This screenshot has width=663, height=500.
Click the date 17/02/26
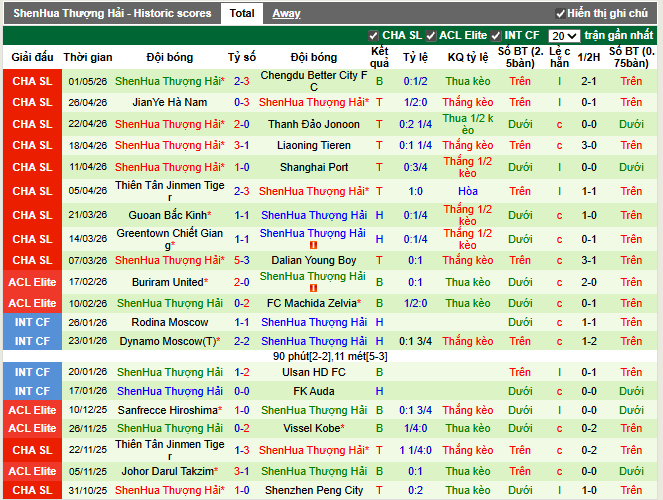pyautogui.click(x=88, y=282)
